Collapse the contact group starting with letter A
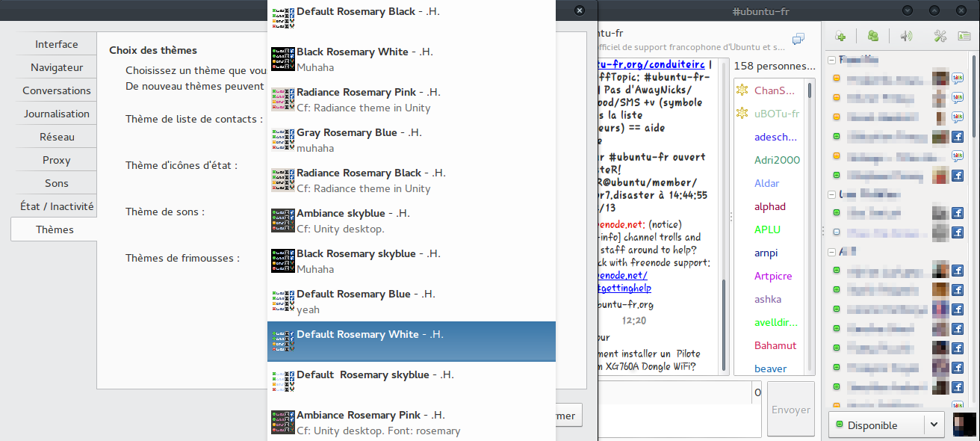980x441 pixels. coord(832,252)
